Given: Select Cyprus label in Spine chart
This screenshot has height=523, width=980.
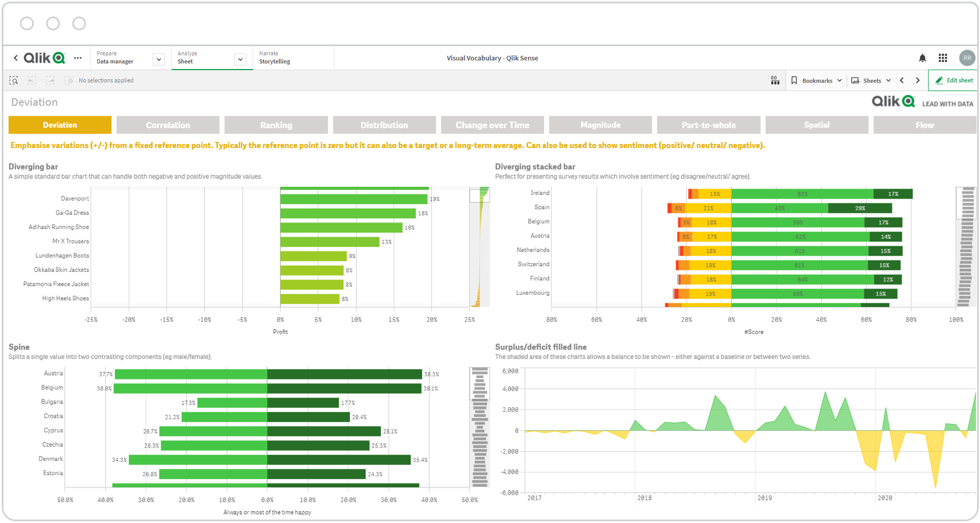Looking at the screenshot, I should (54, 430).
